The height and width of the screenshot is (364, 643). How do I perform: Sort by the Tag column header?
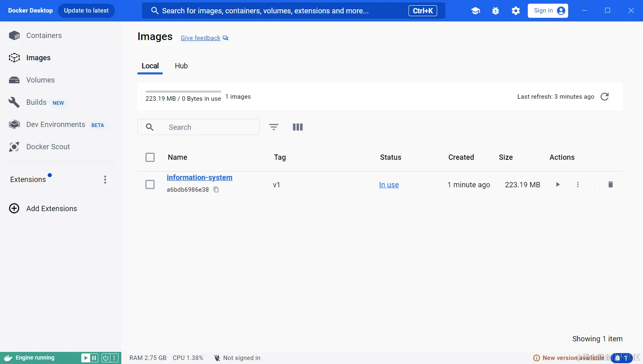coord(280,157)
